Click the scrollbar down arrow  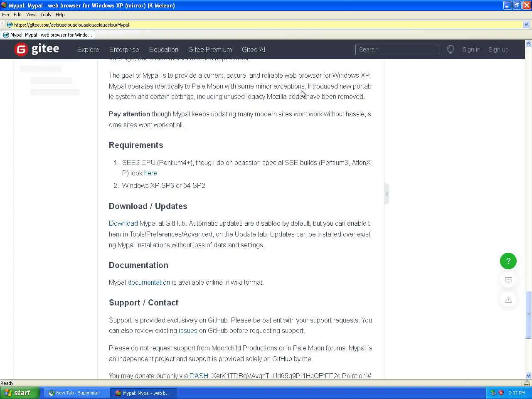click(x=528, y=375)
